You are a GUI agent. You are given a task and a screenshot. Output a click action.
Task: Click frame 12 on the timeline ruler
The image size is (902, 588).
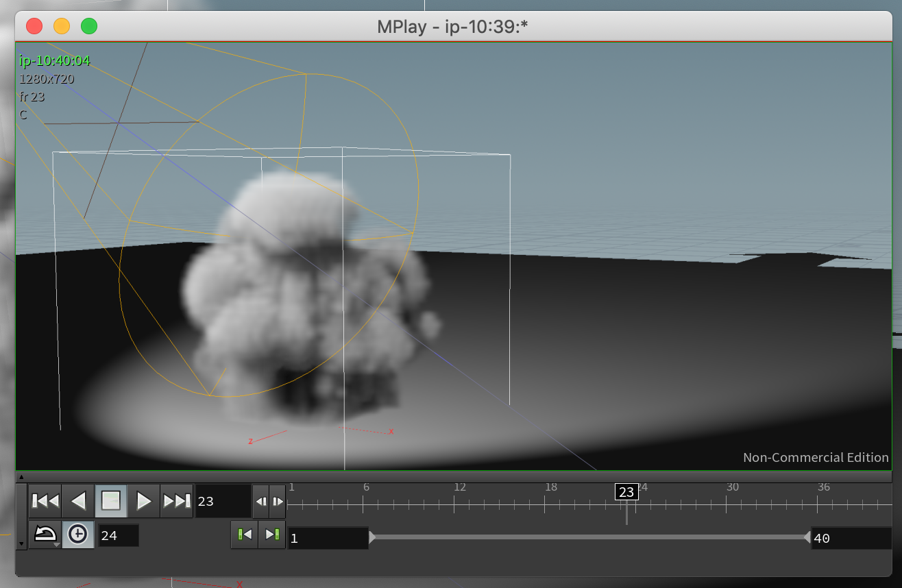coord(460,487)
